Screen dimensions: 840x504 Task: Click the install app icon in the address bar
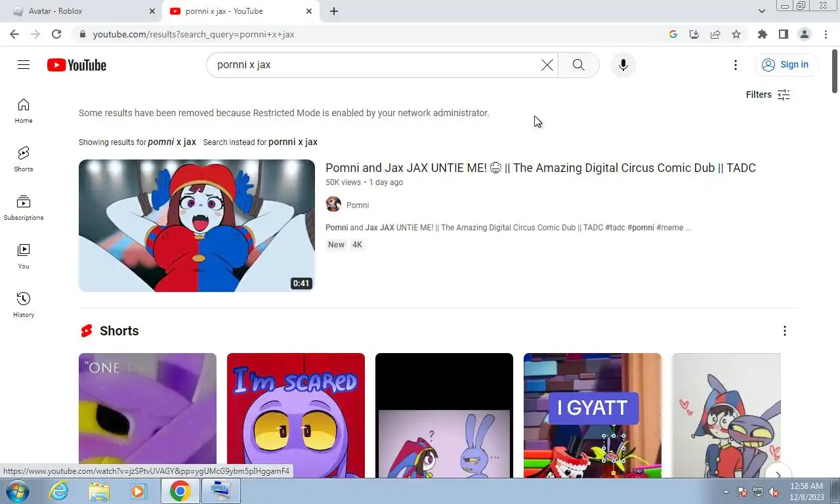pos(694,34)
